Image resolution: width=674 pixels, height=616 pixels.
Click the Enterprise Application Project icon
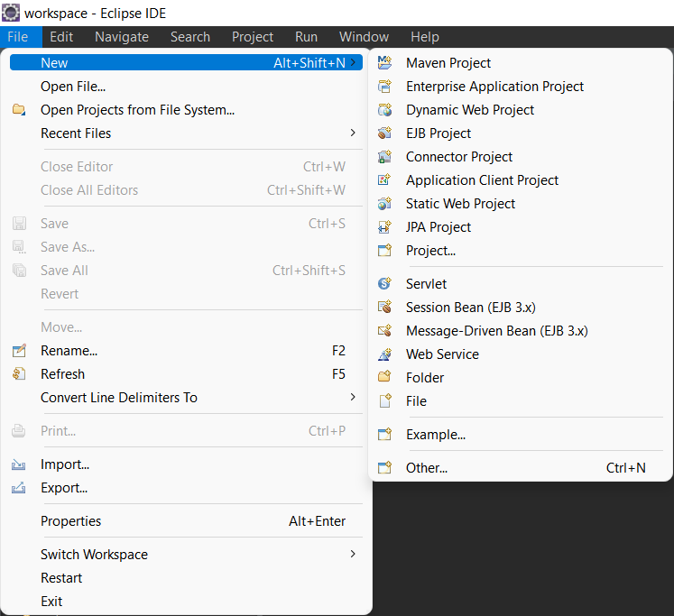(x=384, y=87)
